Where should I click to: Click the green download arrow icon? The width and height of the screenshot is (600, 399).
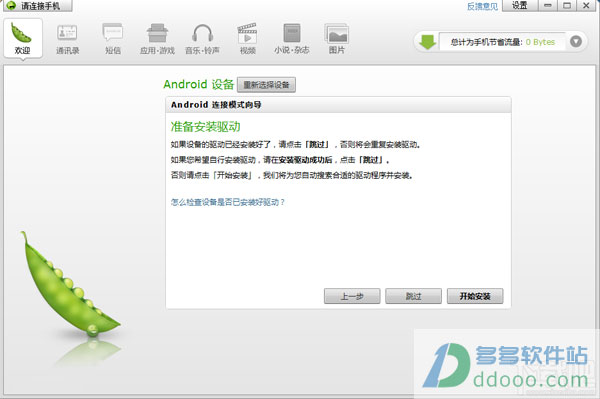[x=427, y=42]
